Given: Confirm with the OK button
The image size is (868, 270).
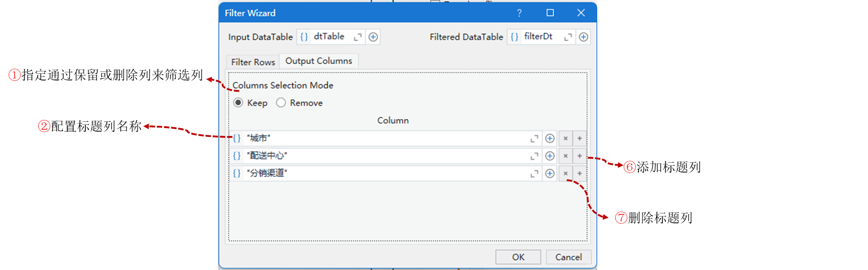Looking at the screenshot, I should click(x=518, y=257).
